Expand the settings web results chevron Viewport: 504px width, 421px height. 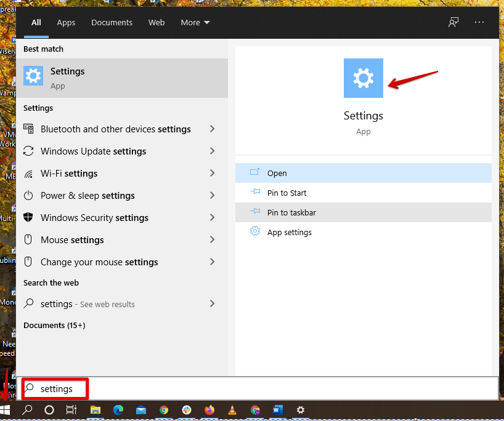[x=212, y=303]
